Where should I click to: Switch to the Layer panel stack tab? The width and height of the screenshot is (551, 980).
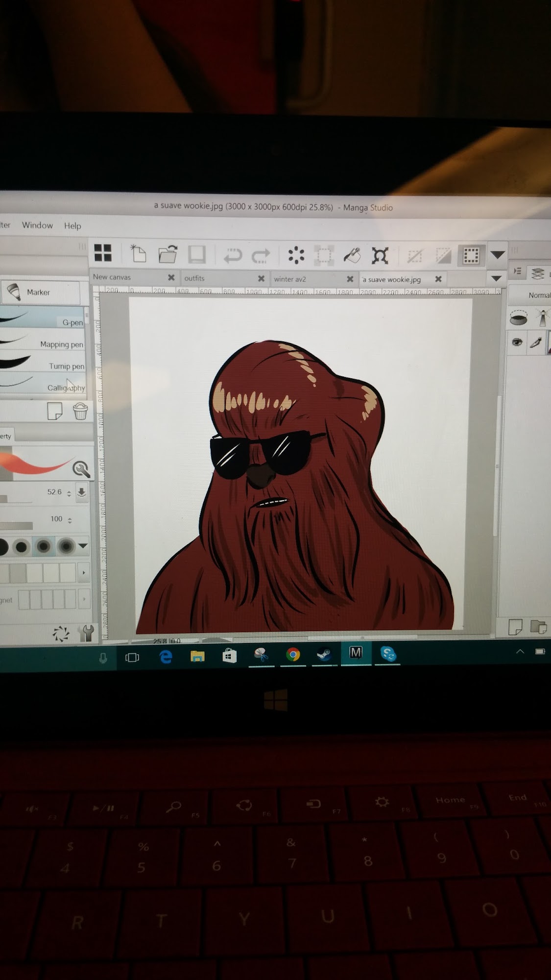coord(538,273)
